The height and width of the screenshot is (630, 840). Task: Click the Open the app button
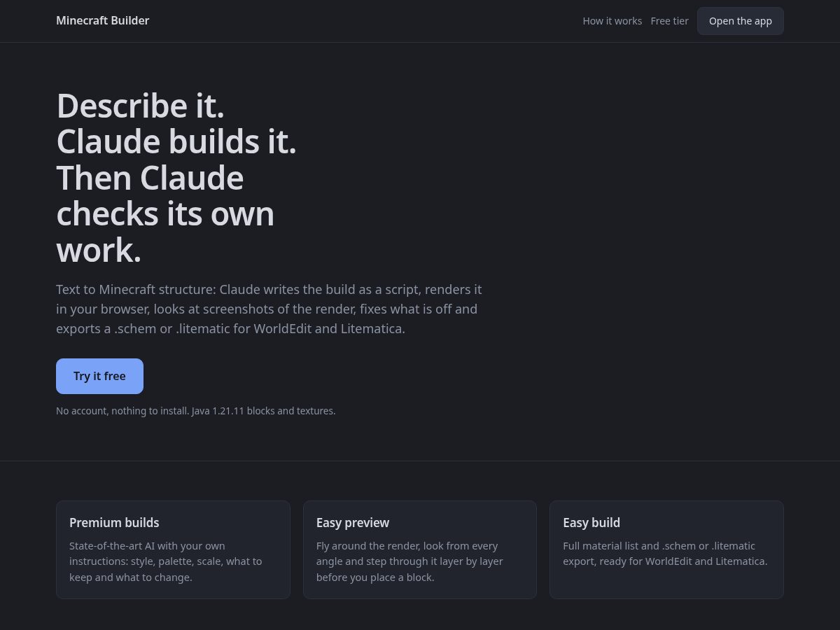click(740, 21)
